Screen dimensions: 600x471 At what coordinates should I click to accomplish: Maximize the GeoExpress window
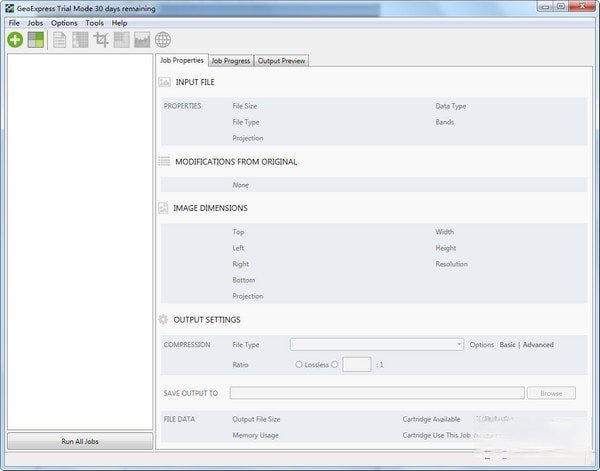point(561,7)
